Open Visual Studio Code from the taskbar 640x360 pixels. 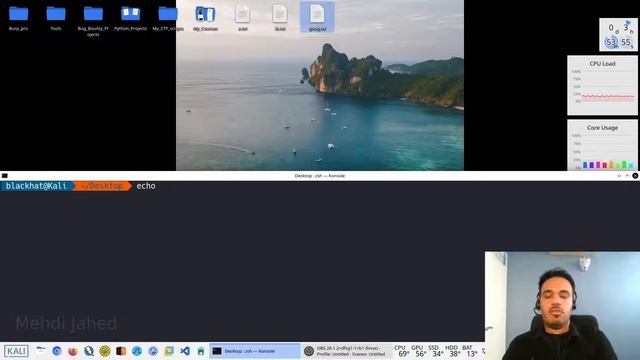(185, 351)
